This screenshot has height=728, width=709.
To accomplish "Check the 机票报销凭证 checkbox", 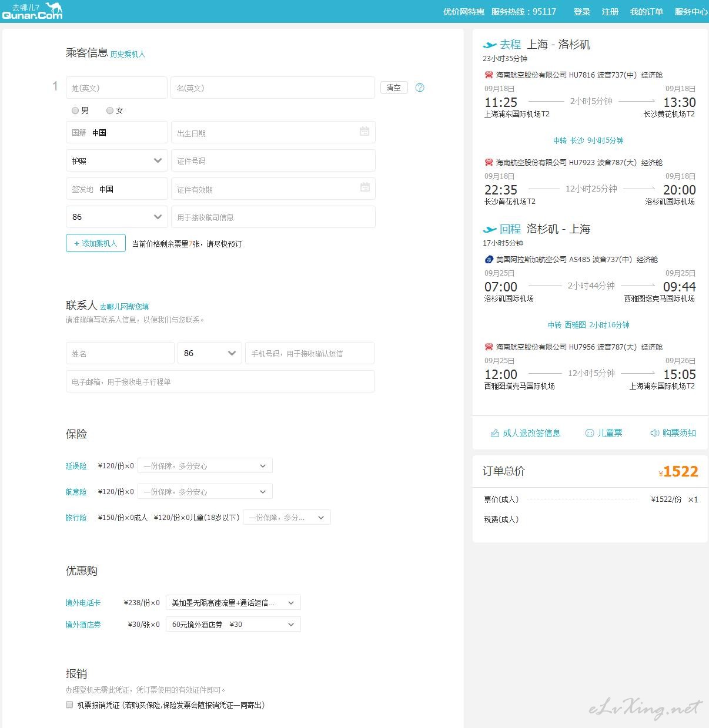I will [69, 704].
